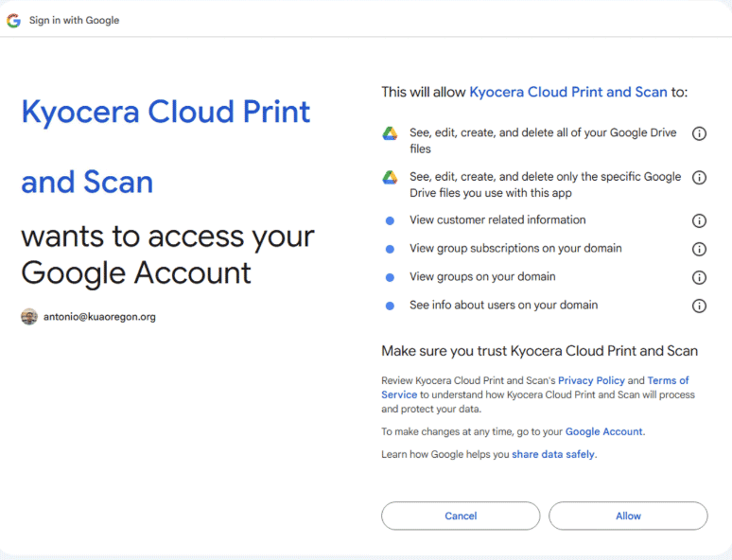
Task: Click 'only the specific Google Drive files' permission text
Action: pos(546,184)
